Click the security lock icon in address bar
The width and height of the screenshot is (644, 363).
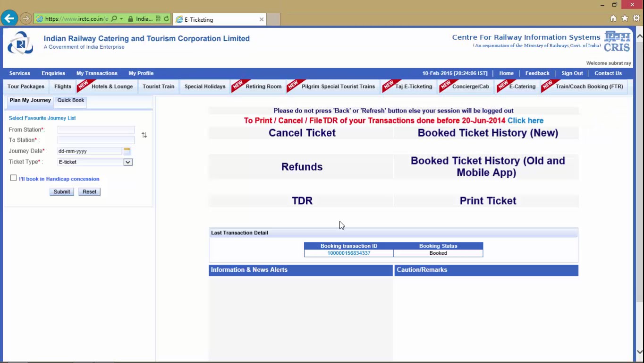pos(130,19)
